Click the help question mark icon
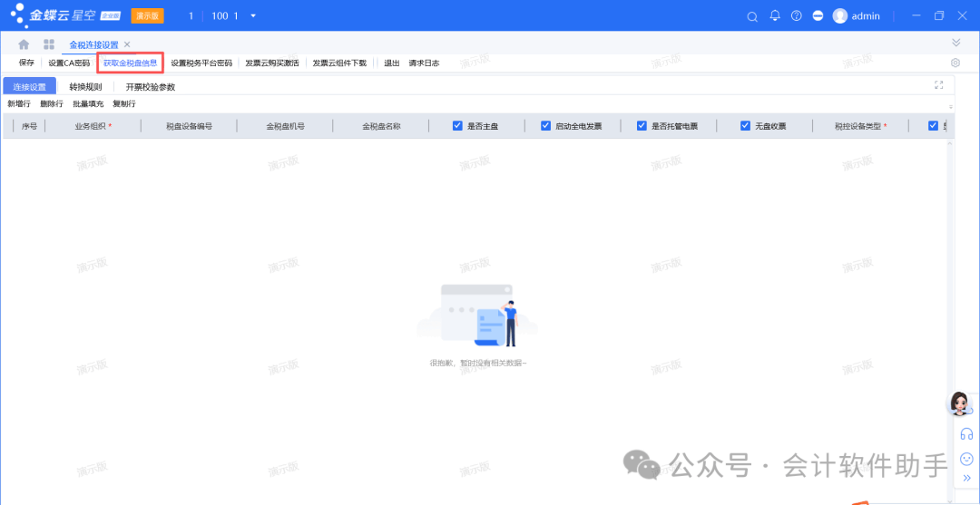Image resolution: width=980 pixels, height=505 pixels. pos(797,16)
